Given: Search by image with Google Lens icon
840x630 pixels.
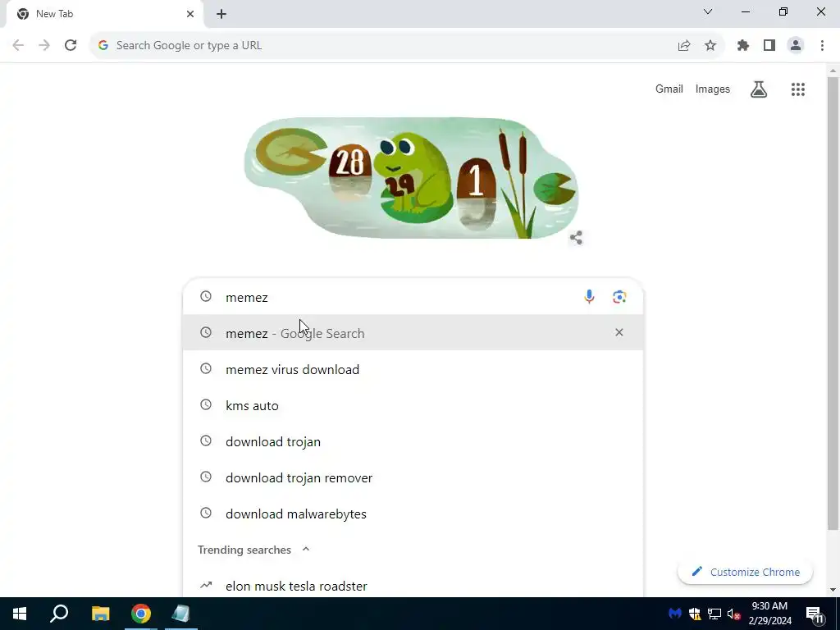Looking at the screenshot, I should click(x=620, y=297).
